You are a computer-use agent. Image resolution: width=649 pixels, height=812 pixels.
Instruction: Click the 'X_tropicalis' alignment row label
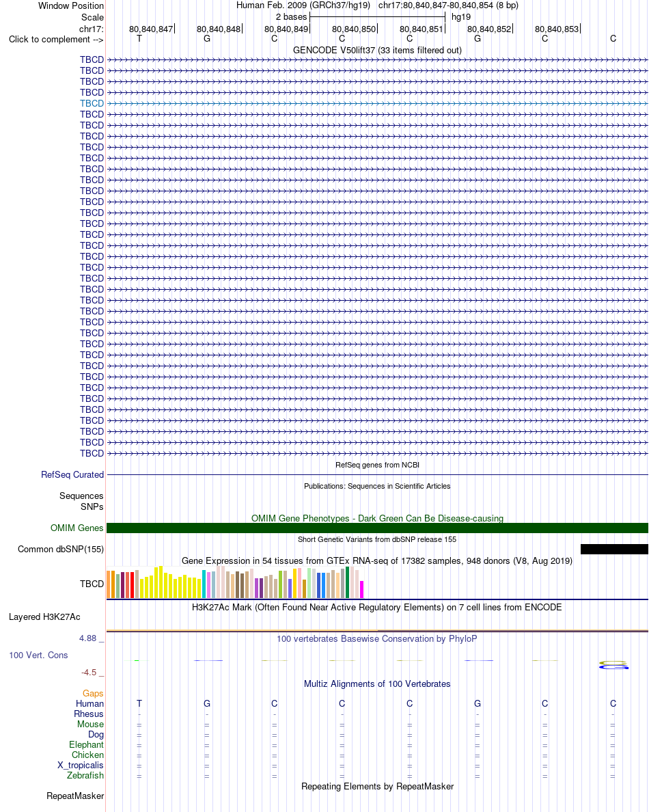pos(81,766)
